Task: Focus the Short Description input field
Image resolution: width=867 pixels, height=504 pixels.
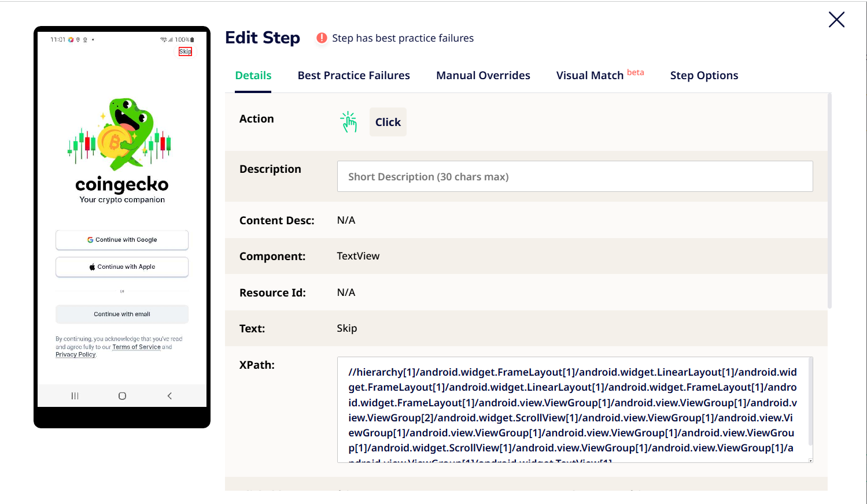Action: (x=575, y=177)
